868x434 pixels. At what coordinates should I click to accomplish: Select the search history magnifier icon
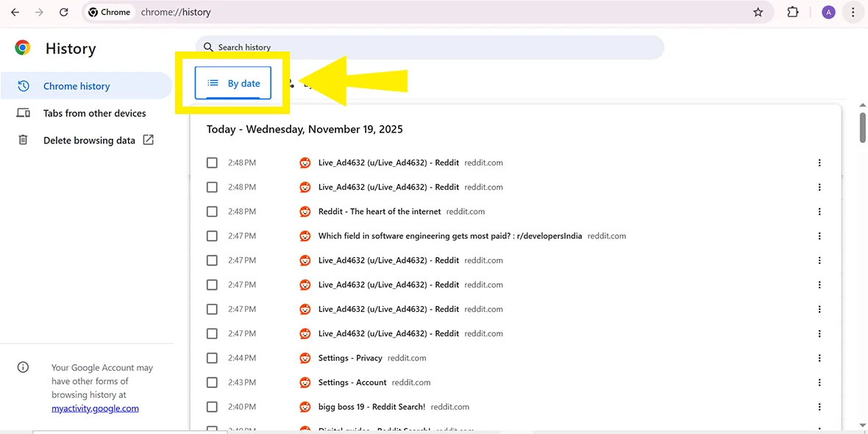click(208, 47)
